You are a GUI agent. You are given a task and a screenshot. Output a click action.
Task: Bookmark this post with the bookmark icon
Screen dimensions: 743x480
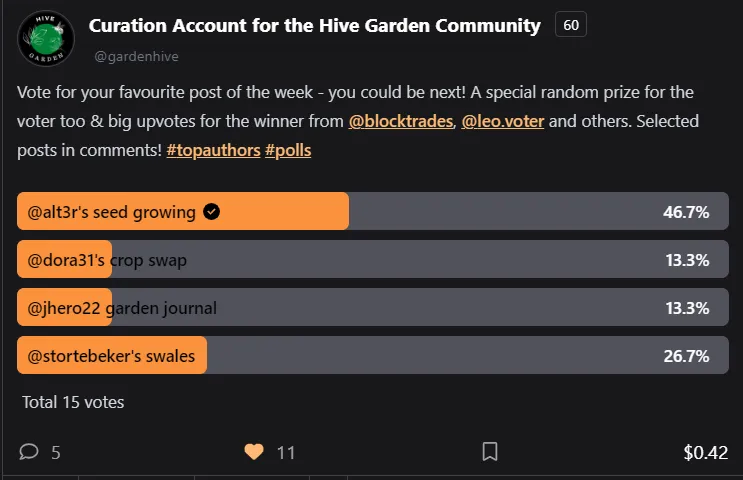point(490,452)
